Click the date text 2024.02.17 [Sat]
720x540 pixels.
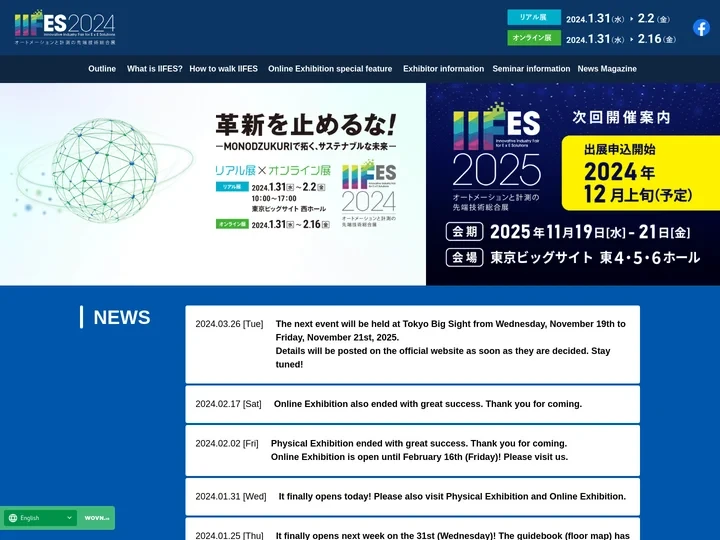[228, 404]
